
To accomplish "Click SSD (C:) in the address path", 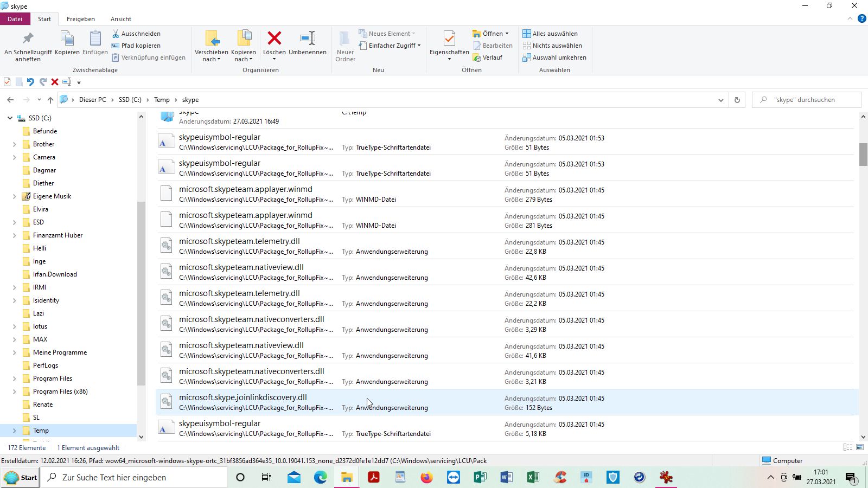I will pos(130,100).
